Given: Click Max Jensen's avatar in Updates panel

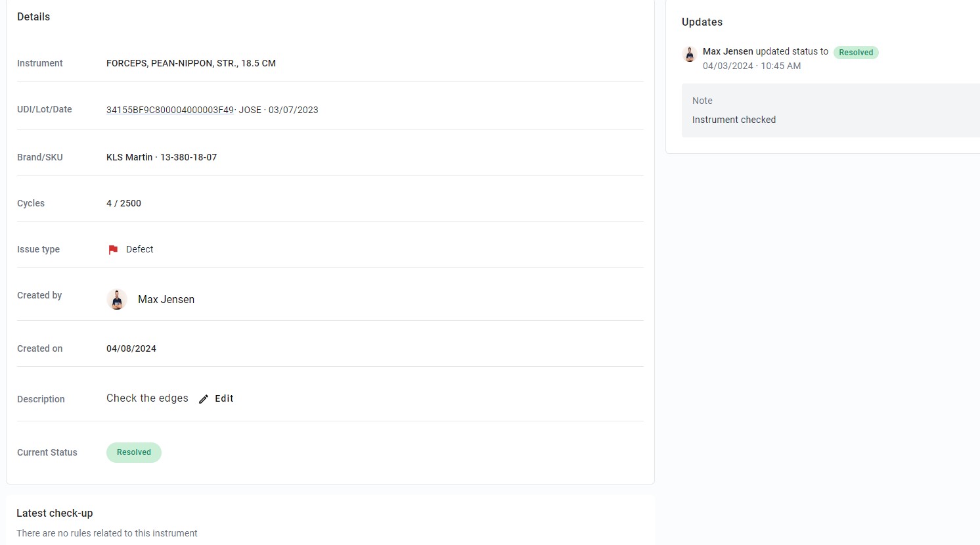Looking at the screenshot, I should coord(690,55).
